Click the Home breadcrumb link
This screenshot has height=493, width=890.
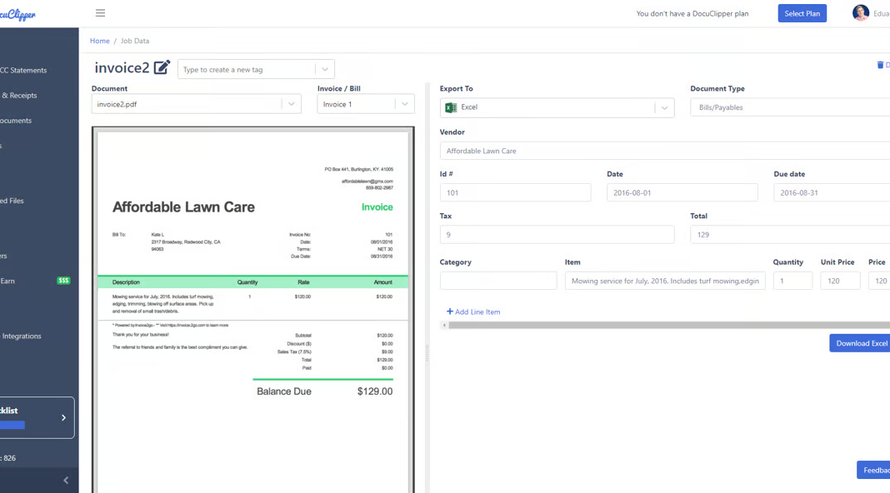tap(99, 41)
